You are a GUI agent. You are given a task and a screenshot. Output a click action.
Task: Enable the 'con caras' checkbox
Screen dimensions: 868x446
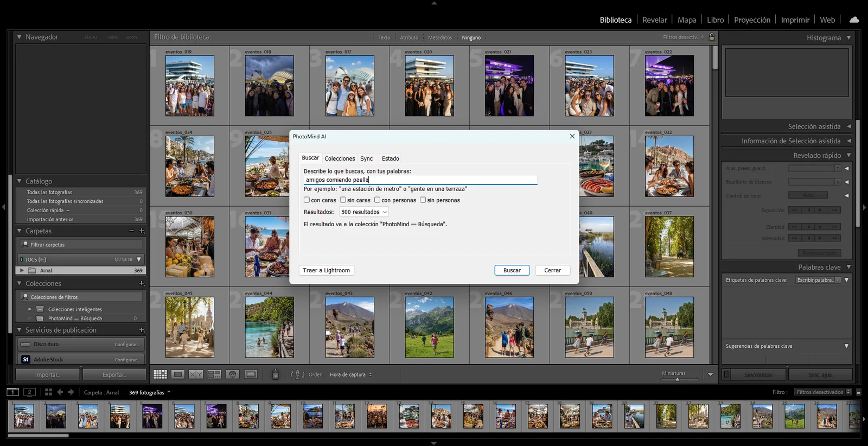[307, 200]
